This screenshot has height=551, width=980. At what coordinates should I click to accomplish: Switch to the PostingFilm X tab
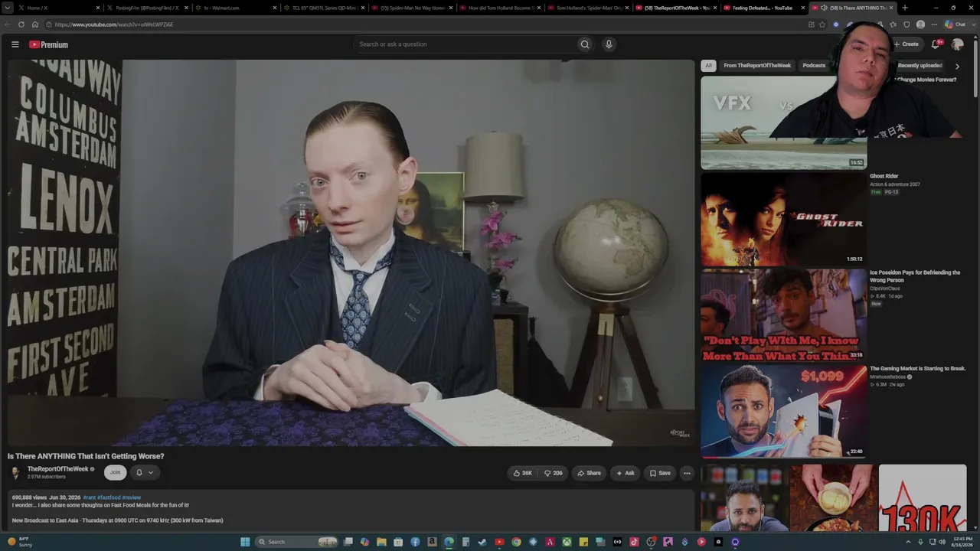click(x=146, y=8)
